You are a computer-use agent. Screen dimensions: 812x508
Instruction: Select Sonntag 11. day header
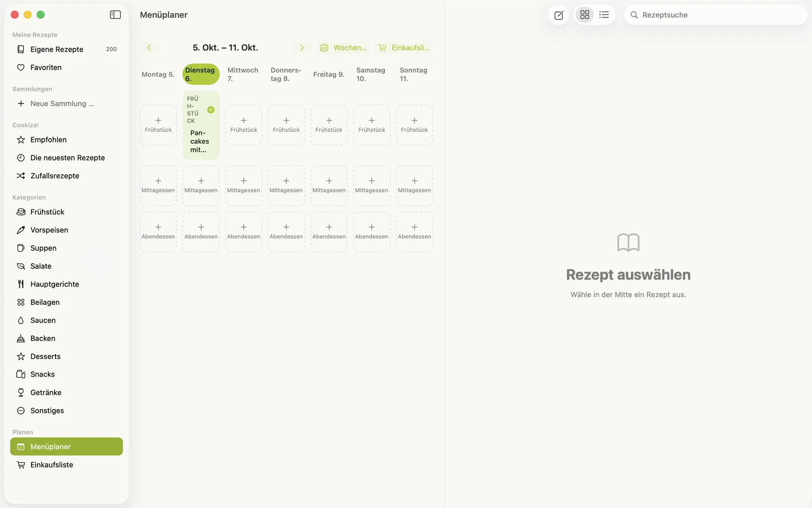[414, 74]
